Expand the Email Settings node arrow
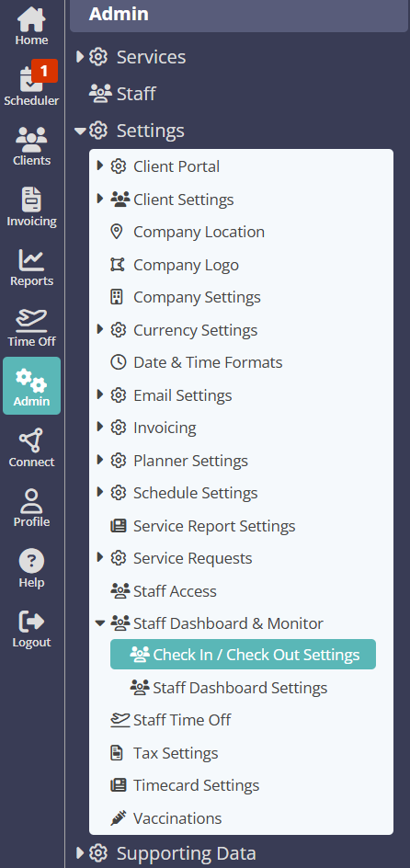This screenshot has width=410, height=868. click(x=100, y=394)
